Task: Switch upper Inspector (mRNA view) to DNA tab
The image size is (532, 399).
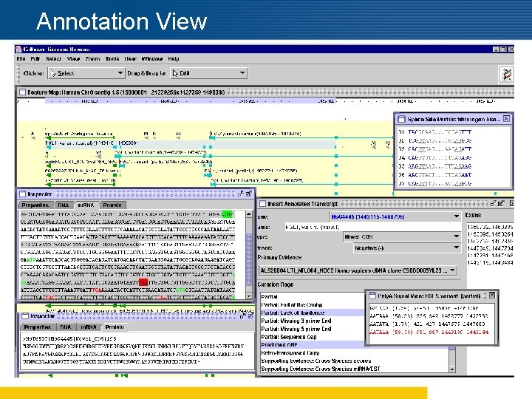Action: [x=63, y=205]
